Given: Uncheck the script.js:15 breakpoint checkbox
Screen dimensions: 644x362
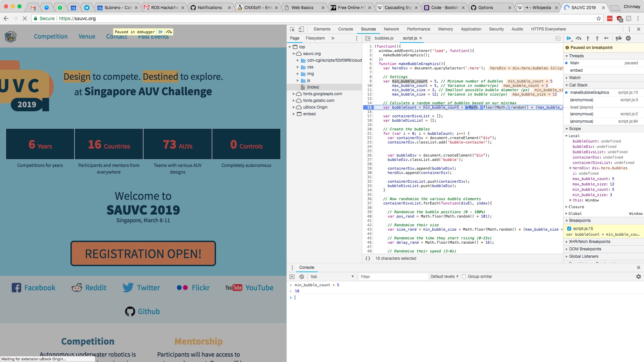Looking at the screenshot, I should pos(569,229).
